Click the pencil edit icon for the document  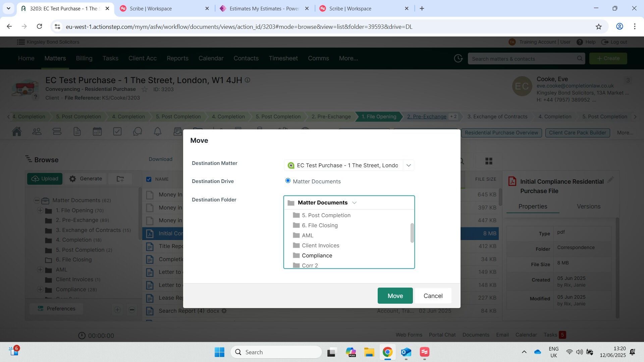[610, 180]
